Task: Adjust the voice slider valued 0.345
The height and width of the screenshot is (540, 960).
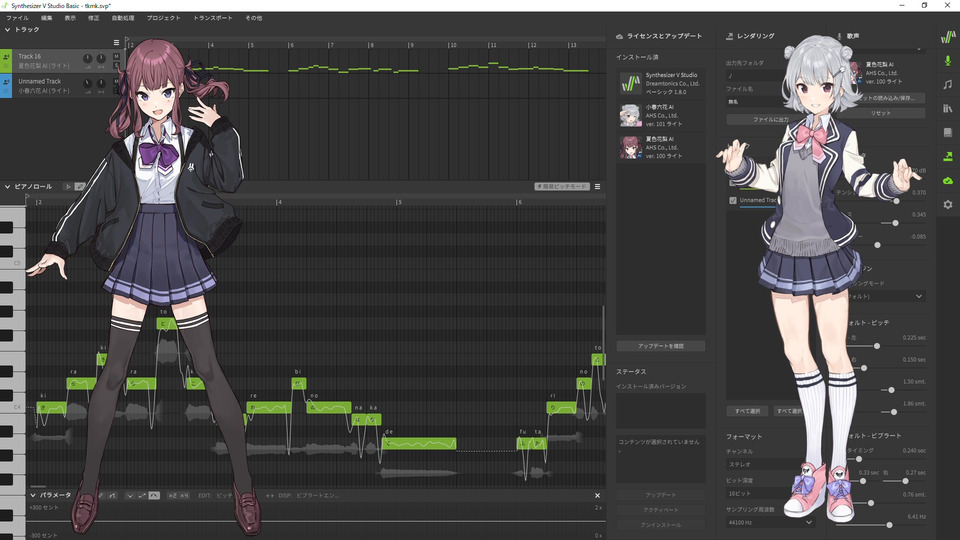Action: click(895, 223)
